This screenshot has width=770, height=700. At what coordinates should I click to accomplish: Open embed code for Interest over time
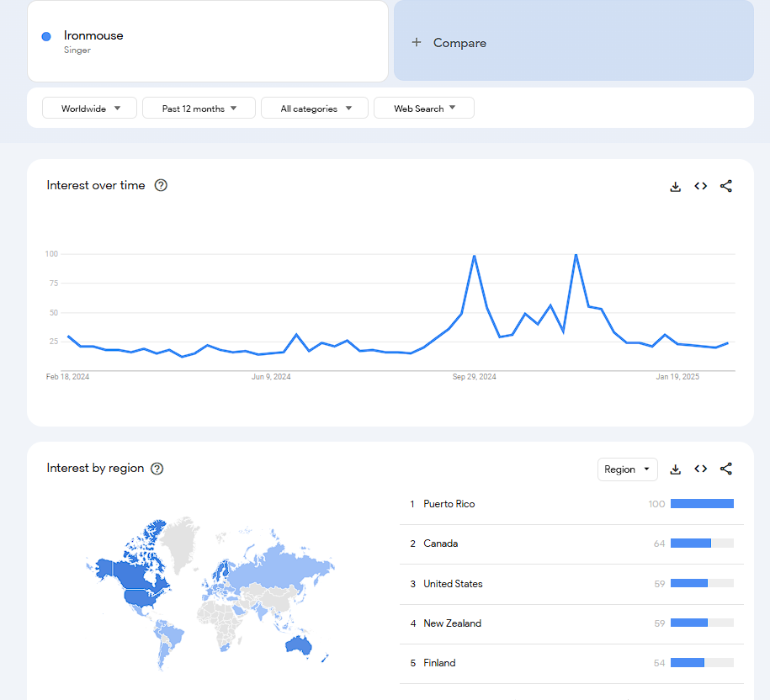coord(700,186)
